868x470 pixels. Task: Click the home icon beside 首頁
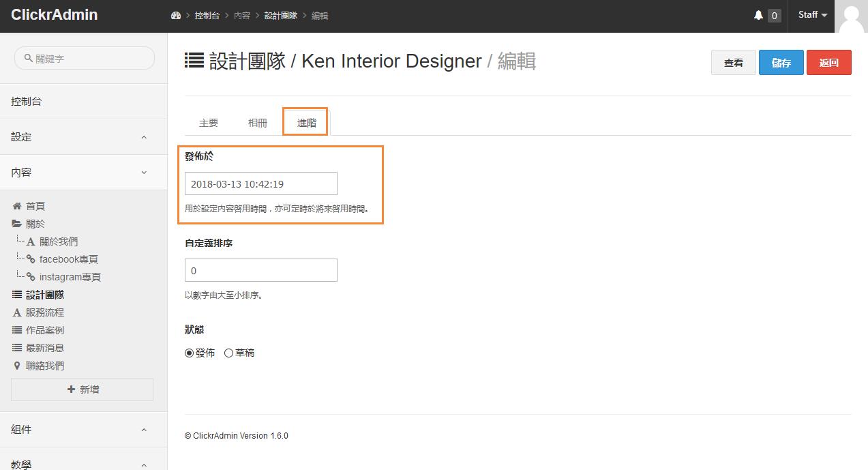(17, 206)
